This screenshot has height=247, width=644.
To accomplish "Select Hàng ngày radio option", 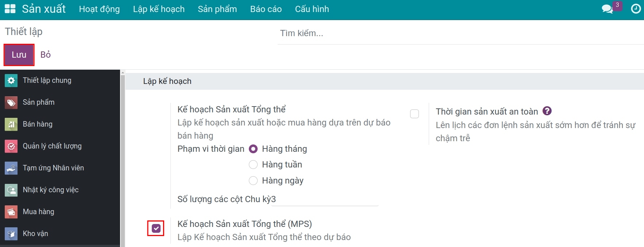I will click(x=253, y=181).
